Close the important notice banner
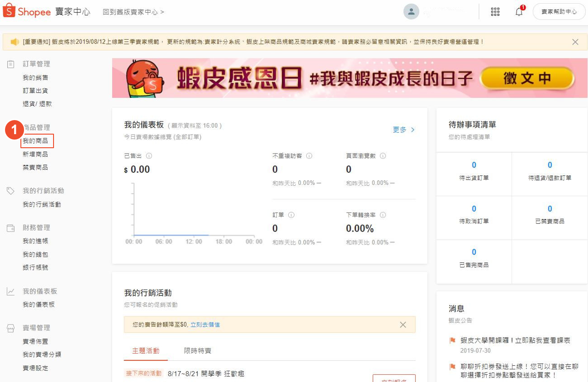Viewport: 588px width, 382px height. point(575,42)
